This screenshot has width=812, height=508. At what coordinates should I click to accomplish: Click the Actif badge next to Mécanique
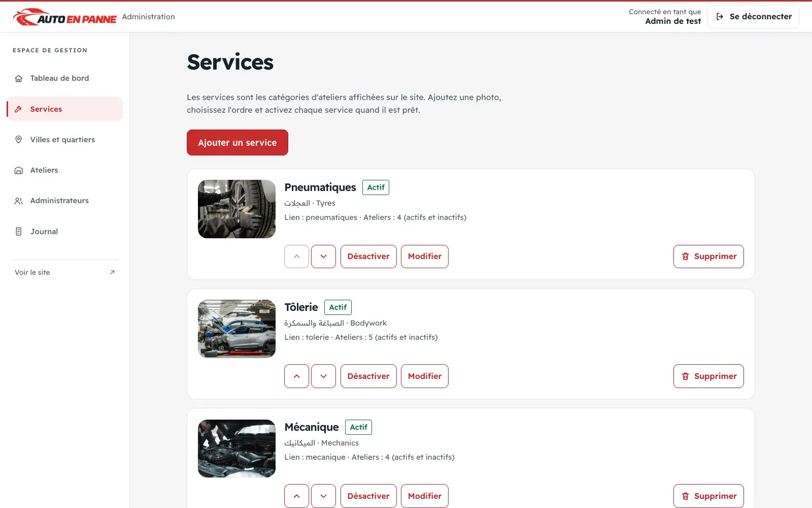358,427
